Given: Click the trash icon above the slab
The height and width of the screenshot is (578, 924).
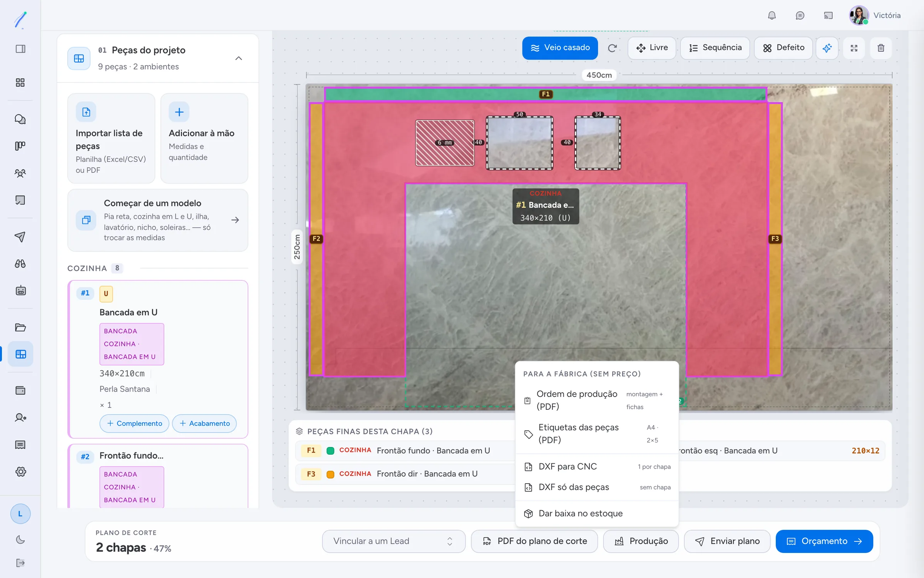Looking at the screenshot, I should [881, 48].
